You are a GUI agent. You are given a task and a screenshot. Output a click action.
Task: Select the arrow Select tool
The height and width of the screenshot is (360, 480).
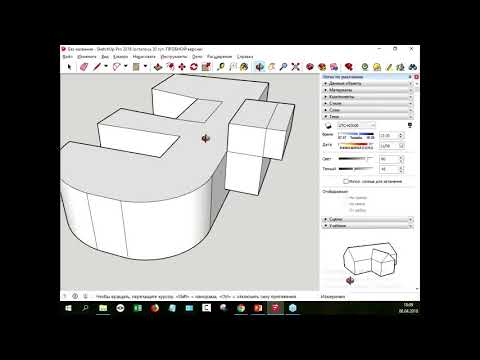pos(69,67)
